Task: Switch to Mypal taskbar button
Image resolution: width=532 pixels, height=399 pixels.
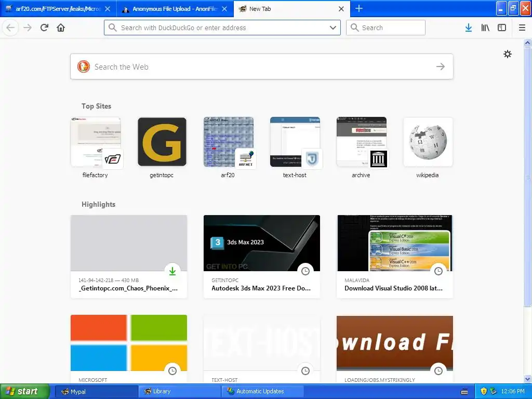Action: pos(96,392)
